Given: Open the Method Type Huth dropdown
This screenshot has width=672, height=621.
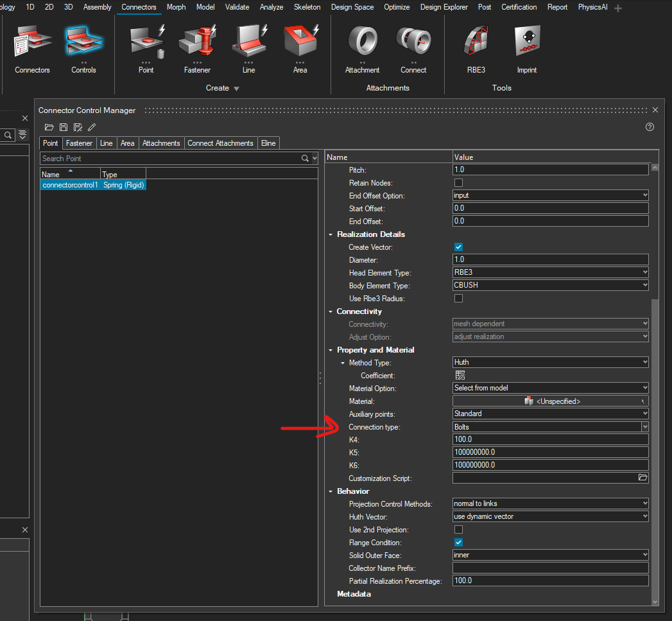Looking at the screenshot, I should click(x=550, y=362).
